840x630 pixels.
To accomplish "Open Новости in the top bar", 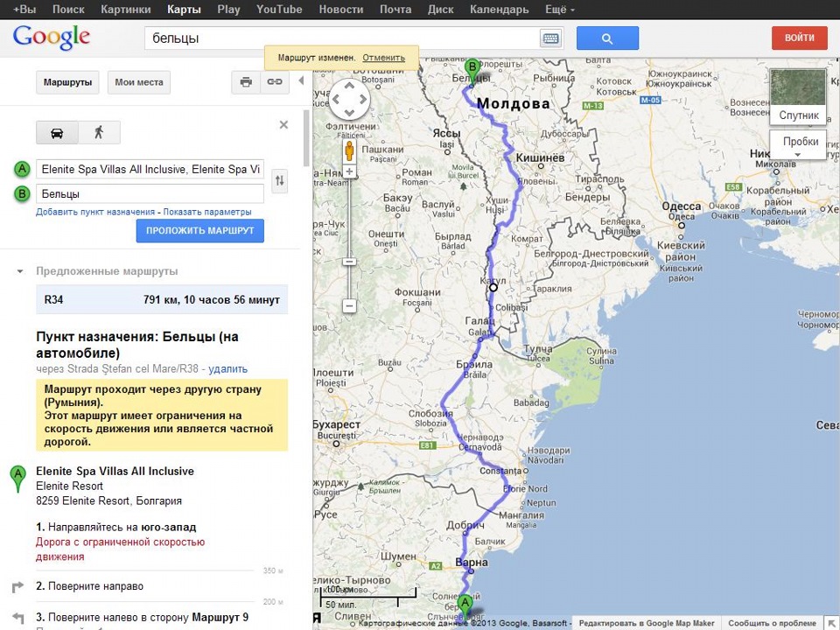I will [340, 10].
